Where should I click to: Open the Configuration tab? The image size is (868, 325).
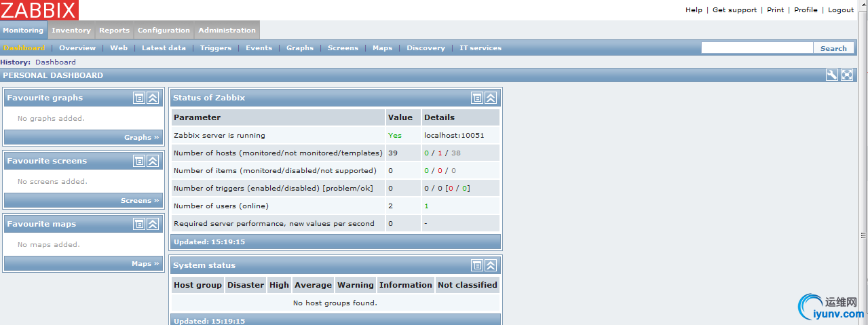click(164, 30)
